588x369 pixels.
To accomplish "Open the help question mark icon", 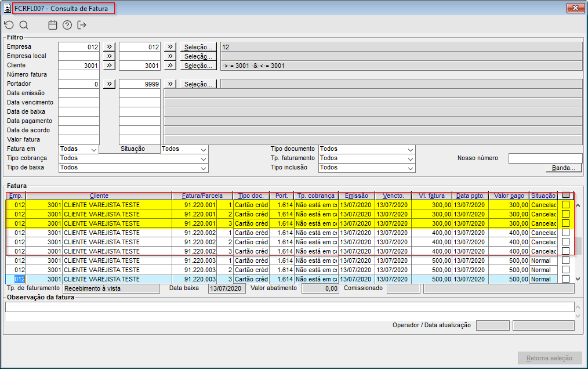I will pyautogui.click(x=67, y=25).
